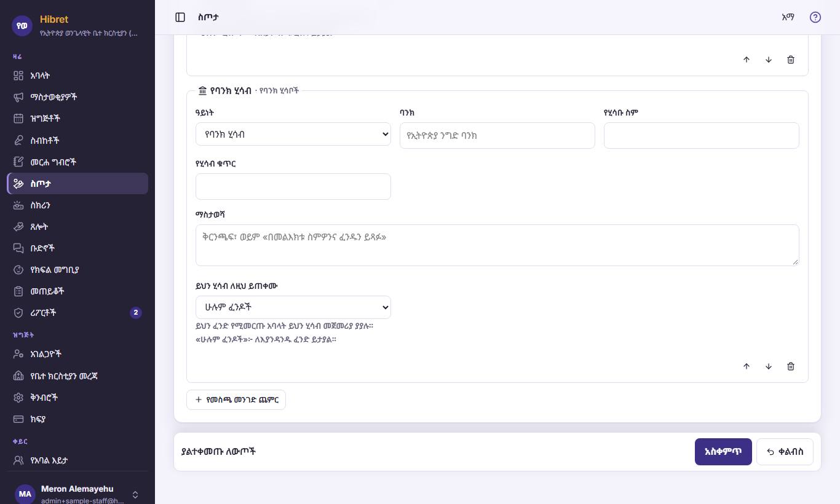Move the upper card up
Image resolution: width=840 pixels, height=504 pixels.
click(747, 60)
